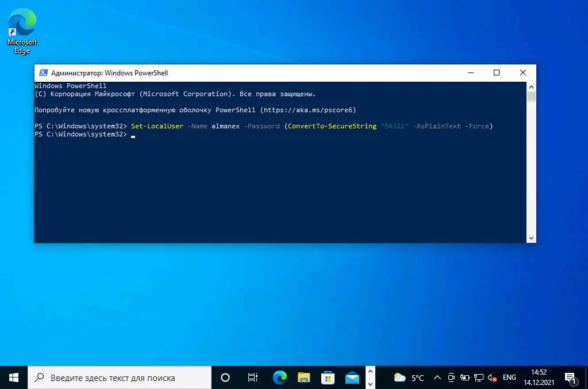Click the "-Force" parameter text
The height and width of the screenshot is (389, 588).
click(477, 126)
